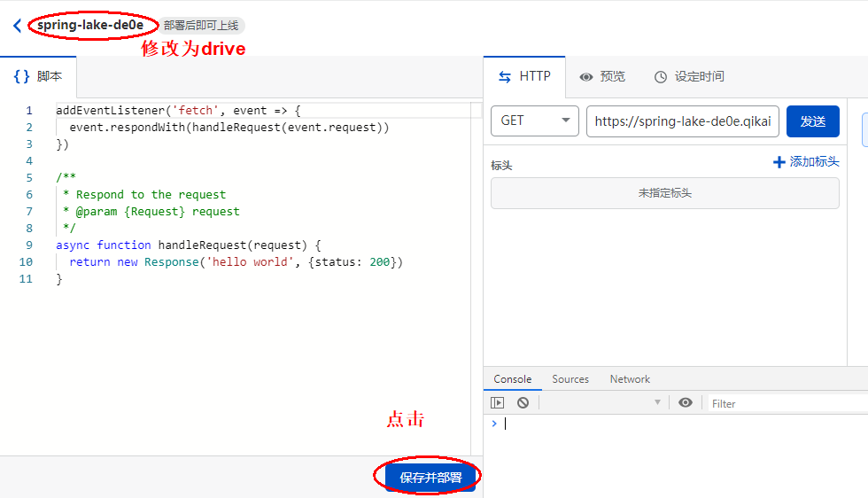Screen dimensions: 868x498
Task: Open the GET method dropdown
Action: pos(534,121)
